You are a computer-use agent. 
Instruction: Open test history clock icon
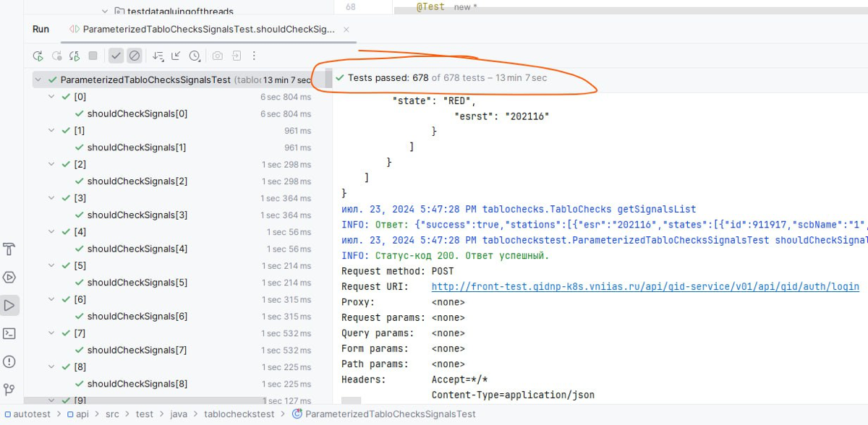click(x=195, y=56)
